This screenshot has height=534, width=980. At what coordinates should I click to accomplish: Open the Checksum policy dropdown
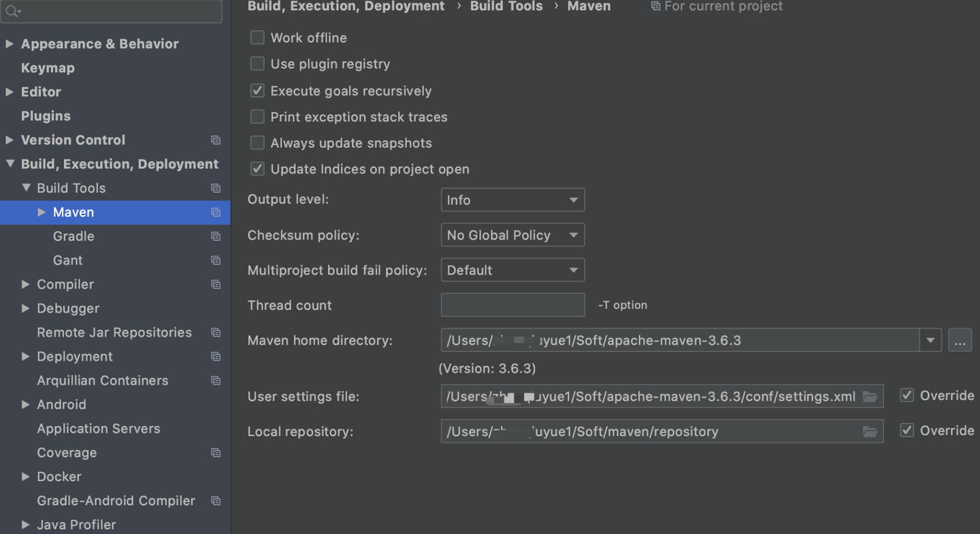[512, 235]
